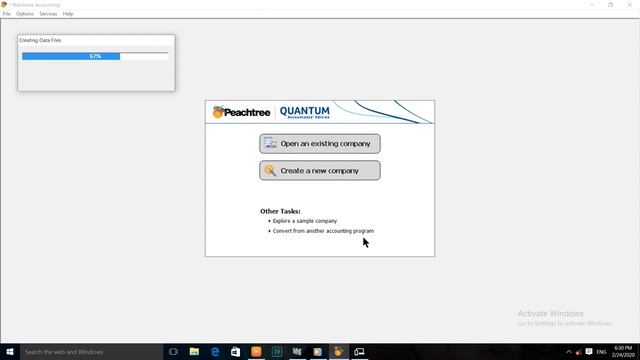Open the Help menu
Screen dimensions: 640x360
pos(68,14)
